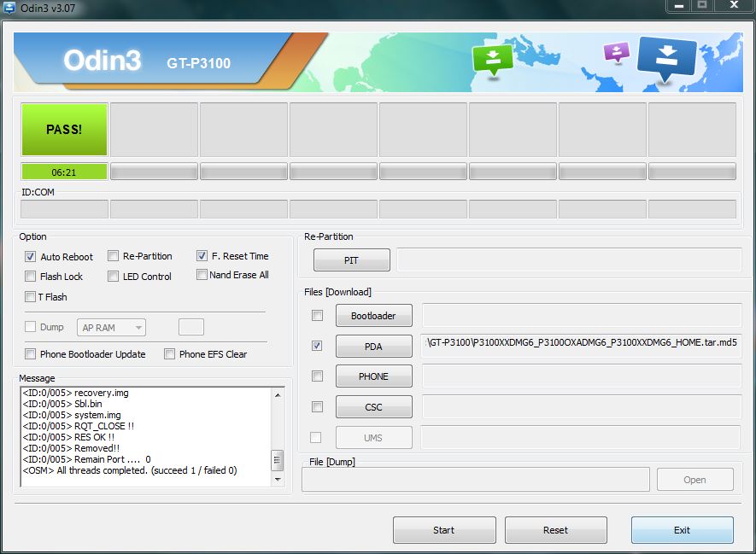Minimize the Odin3 window
This screenshot has width=756, height=554.
(x=679, y=5)
